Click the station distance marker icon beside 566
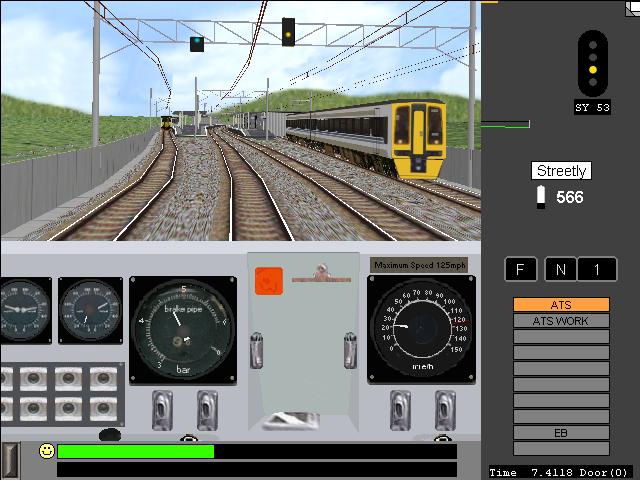The image size is (640, 480). (541, 197)
